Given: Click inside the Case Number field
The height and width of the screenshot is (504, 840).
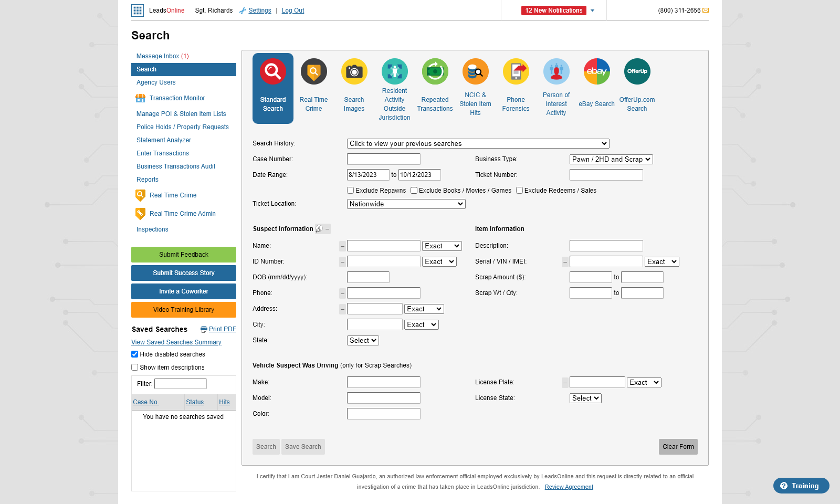Looking at the screenshot, I should pos(383,159).
